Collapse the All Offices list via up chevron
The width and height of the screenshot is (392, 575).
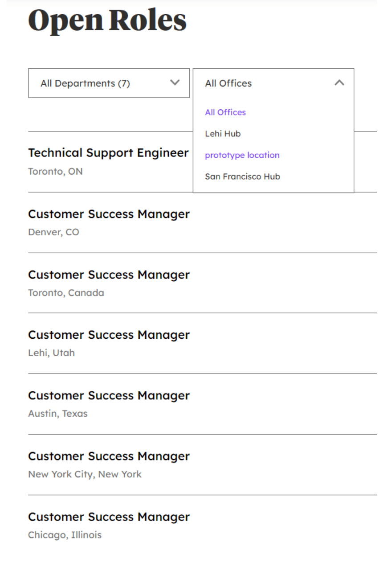coord(339,82)
